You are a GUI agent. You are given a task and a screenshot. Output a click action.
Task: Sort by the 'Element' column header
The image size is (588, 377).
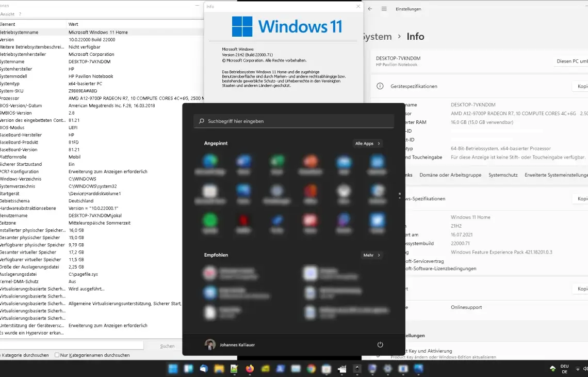click(33, 24)
